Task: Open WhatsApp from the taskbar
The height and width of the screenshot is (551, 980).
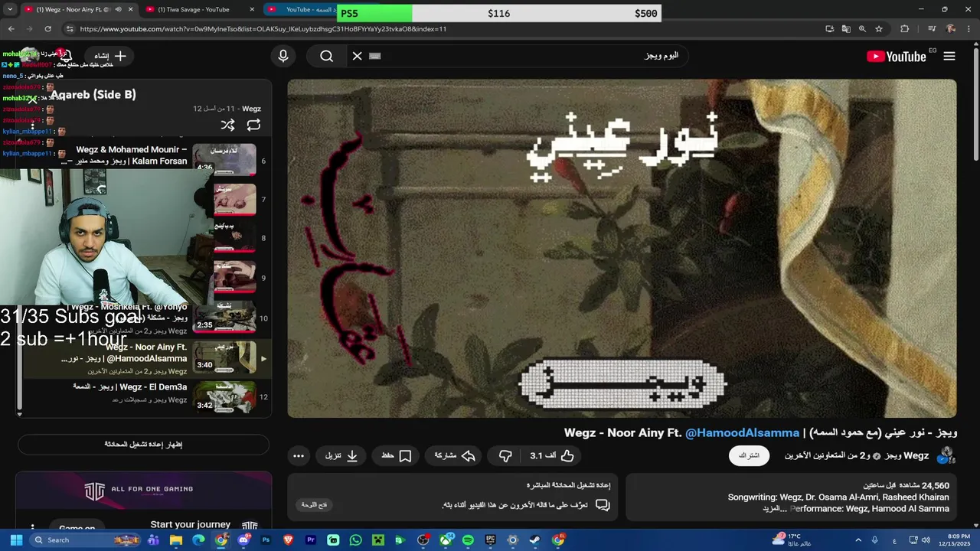Action: tap(355, 540)
